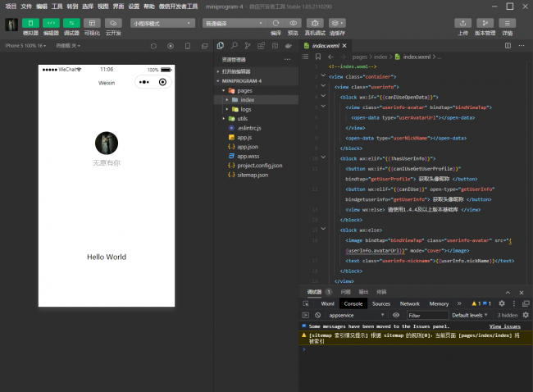
Task: Click the element inspector select icon
Action: pos(306,303)
